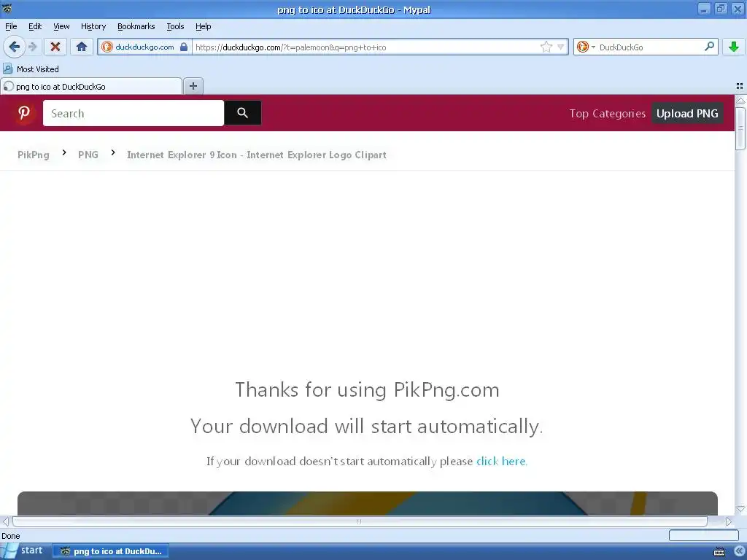Click the lock icon in the address bar
Screen dimensions: 747x560
coord(184,47)
